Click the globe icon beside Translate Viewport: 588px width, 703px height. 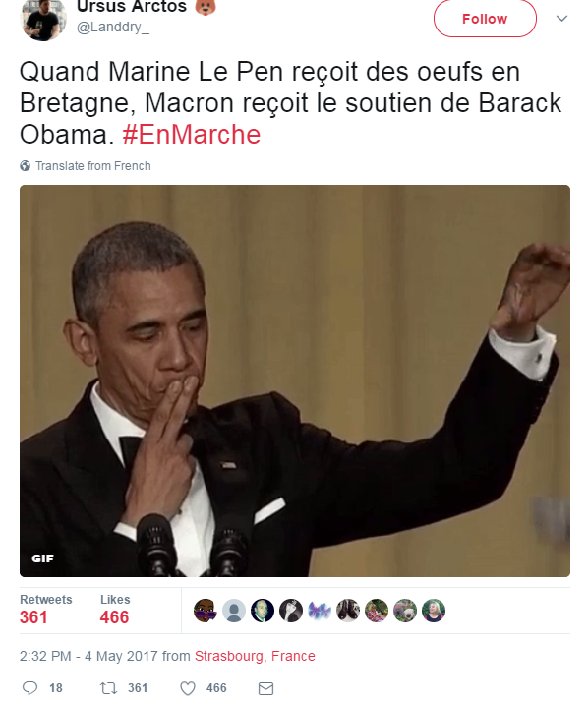point(26,166)
